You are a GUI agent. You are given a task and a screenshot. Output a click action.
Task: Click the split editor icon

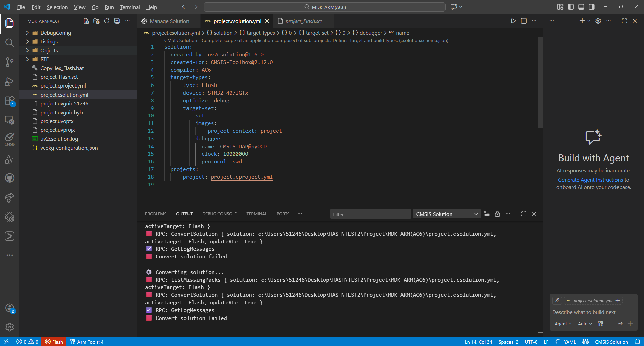click(x=524, y=21)
